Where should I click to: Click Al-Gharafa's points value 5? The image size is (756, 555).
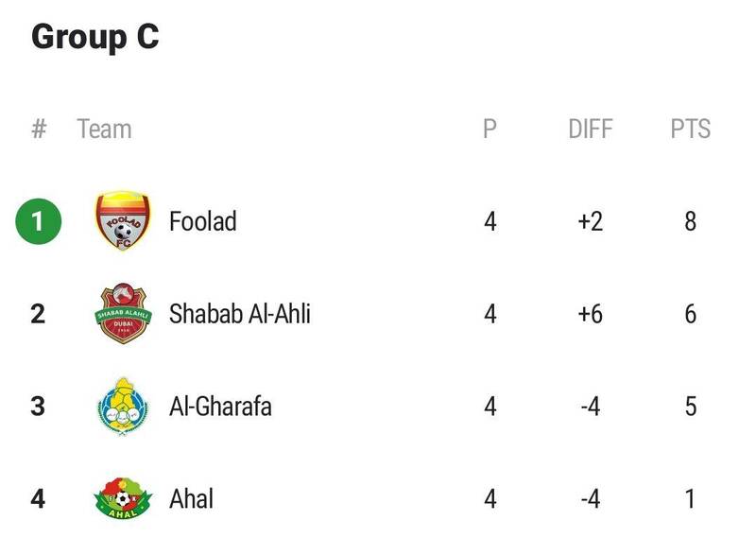coord(691,406)
